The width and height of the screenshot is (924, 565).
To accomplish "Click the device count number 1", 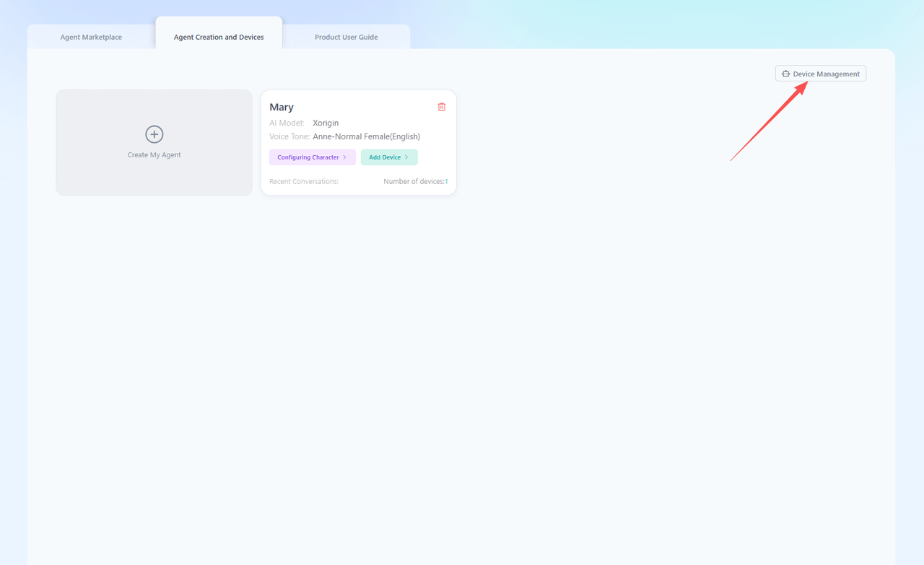I will [446, 182].
